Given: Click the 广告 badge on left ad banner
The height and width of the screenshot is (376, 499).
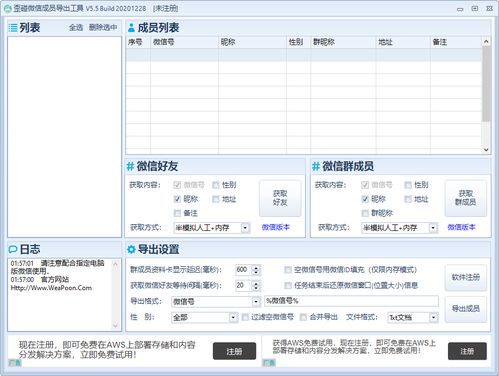Looking at the screenshot, I should (x=15, y=363).
